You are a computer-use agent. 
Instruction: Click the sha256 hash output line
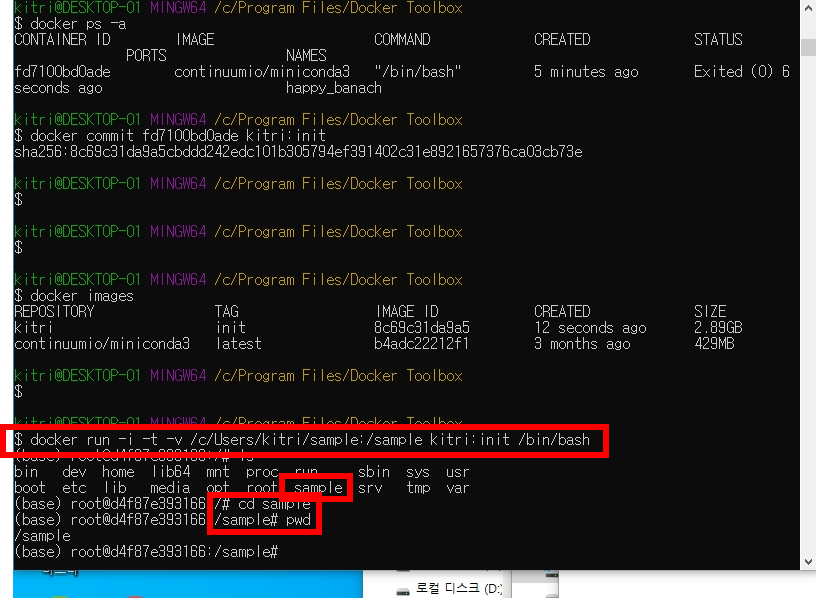tap(298, 152)
